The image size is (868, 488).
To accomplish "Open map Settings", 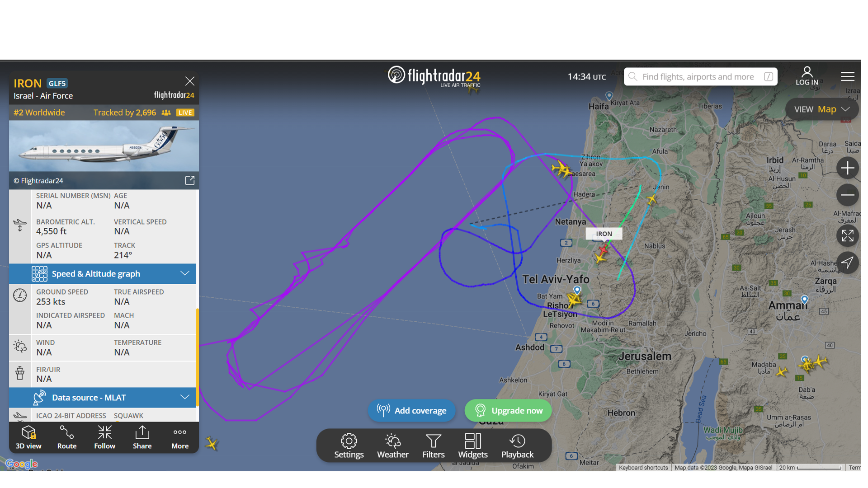I will point(349,446).
